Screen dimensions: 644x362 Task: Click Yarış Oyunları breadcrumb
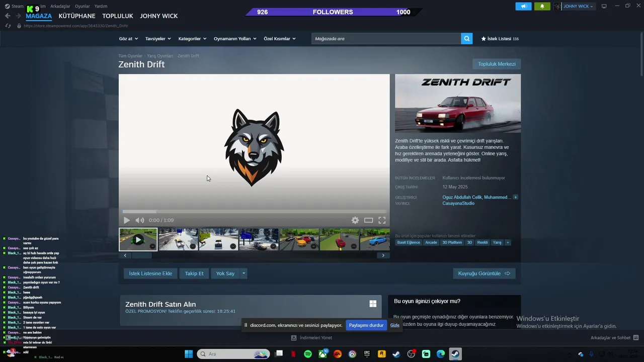(160, 56)
